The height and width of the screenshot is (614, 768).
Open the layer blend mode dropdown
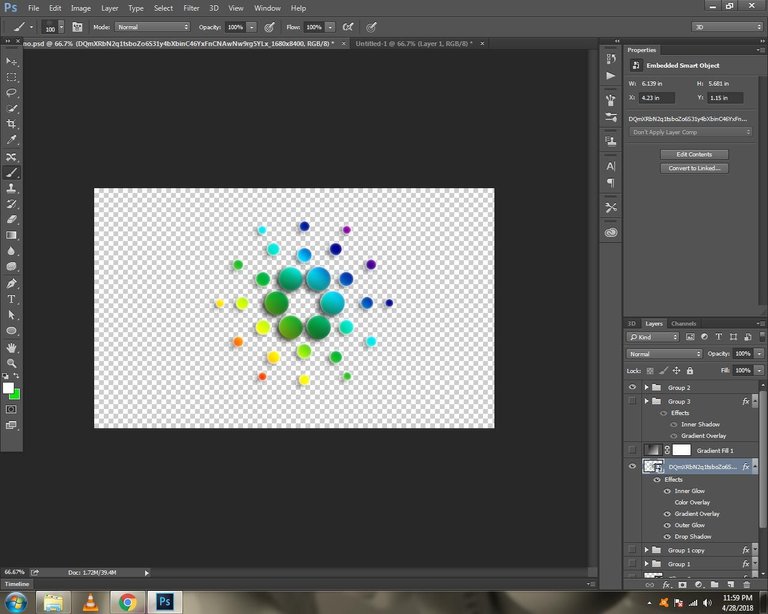point(664,354)
